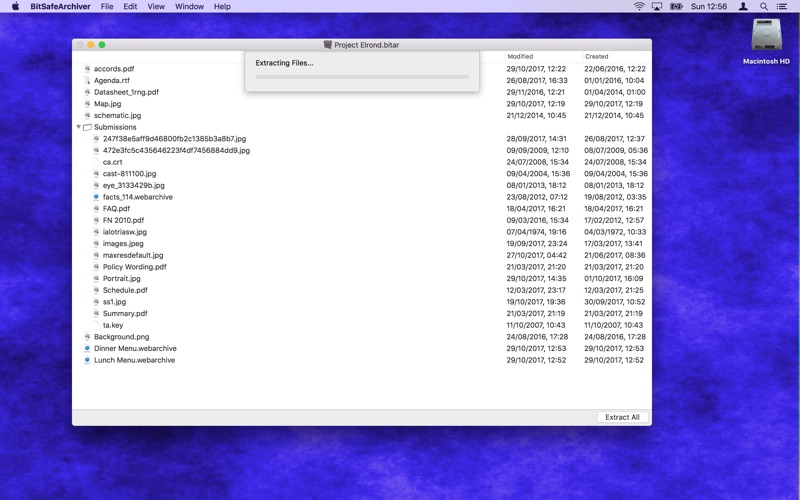Screen dimensions: 800x500
Task: Select the images.jpeg file name
Action: tap(123, 243)
